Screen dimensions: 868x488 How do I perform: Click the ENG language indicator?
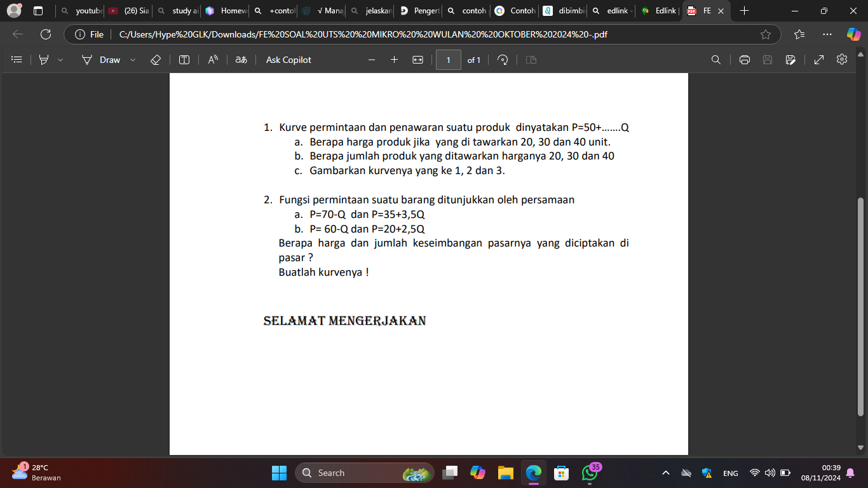tap(730, 473)
